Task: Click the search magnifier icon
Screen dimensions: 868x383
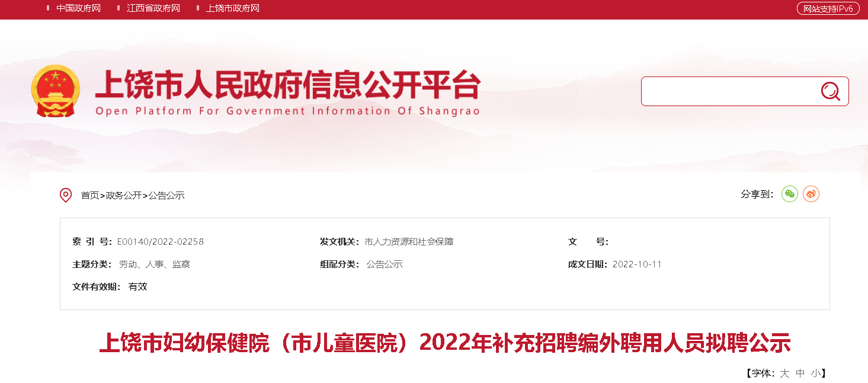Action: [830, 91]
